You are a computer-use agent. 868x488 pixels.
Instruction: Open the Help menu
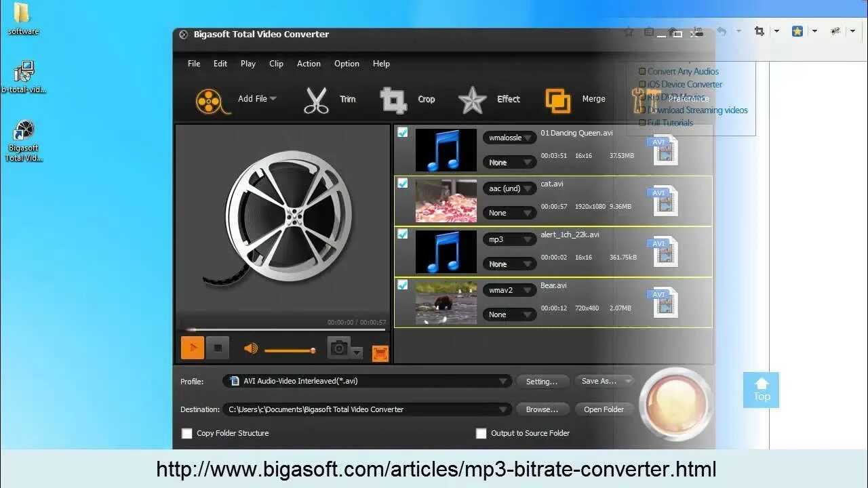pyautogui.click(x=381, y=64)
